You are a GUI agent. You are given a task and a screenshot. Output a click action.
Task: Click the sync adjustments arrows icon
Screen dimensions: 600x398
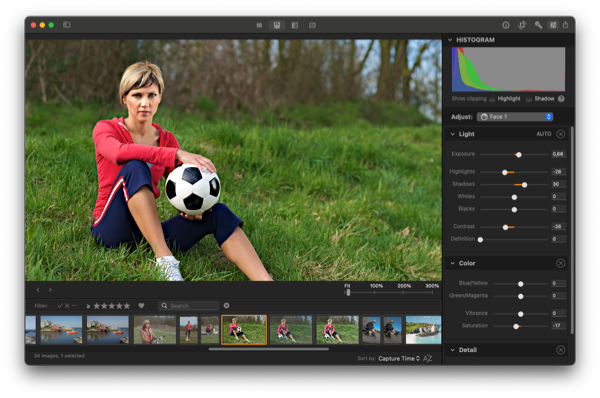(522, 25)
